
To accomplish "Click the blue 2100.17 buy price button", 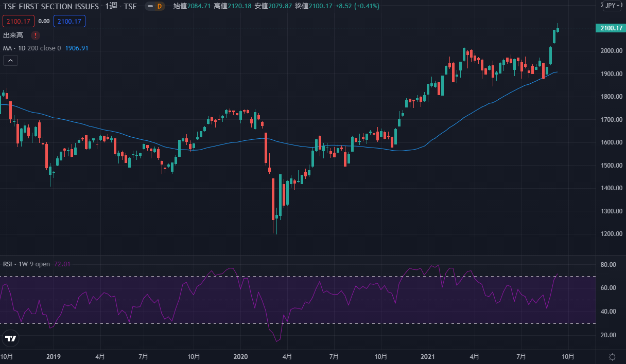I will pos(69,21).
